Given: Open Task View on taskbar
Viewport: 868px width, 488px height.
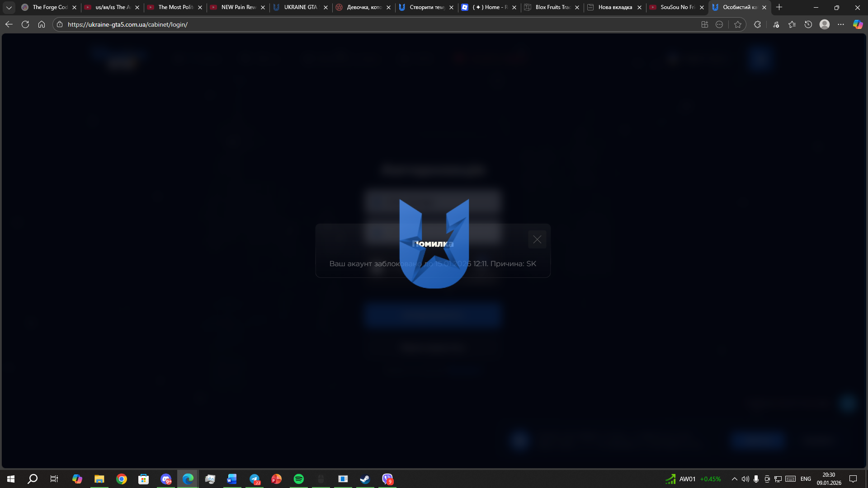Looking at the screenshot, I should 54,479.
